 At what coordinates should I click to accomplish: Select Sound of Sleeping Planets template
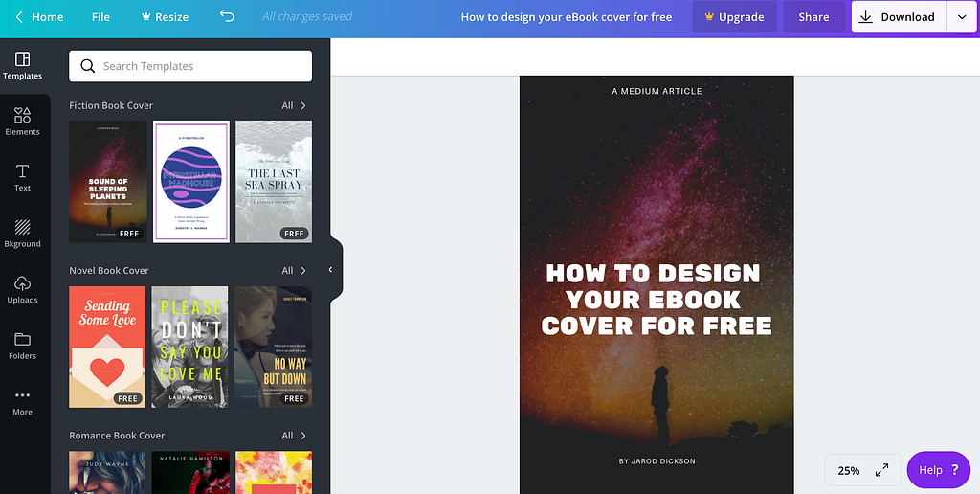(x=107, y=181)
